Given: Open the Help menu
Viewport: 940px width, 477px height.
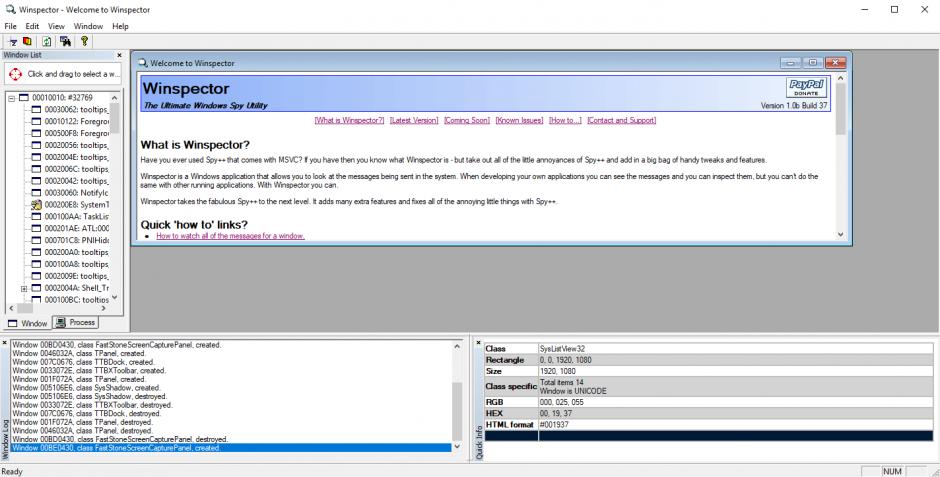Looking at the screenshot, I should (x=120, y=26).
